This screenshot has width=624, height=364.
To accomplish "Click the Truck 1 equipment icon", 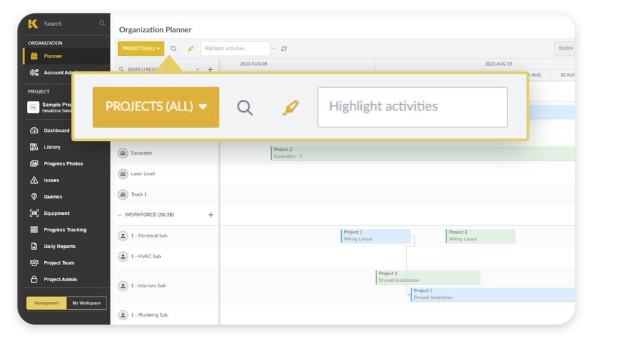I will pyautogui.click(x=123, y=194).
